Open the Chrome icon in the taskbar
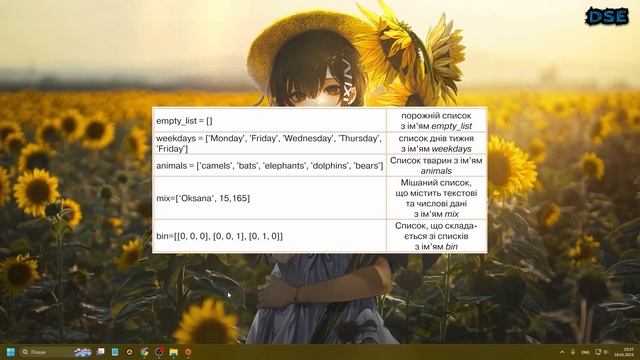This screenshot has width=640, height=360. click(144, 352)
